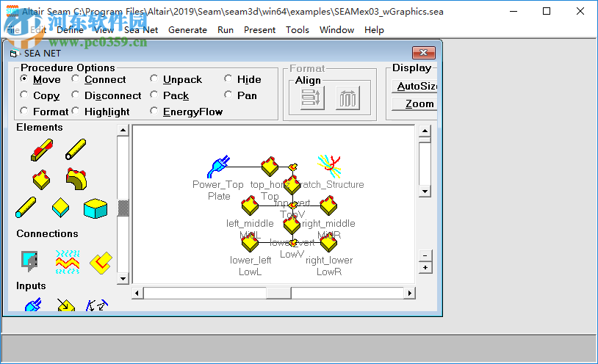Pick the yellow hollow pipe element
Screen dimensions: 598x364
(x=76, y=149)
